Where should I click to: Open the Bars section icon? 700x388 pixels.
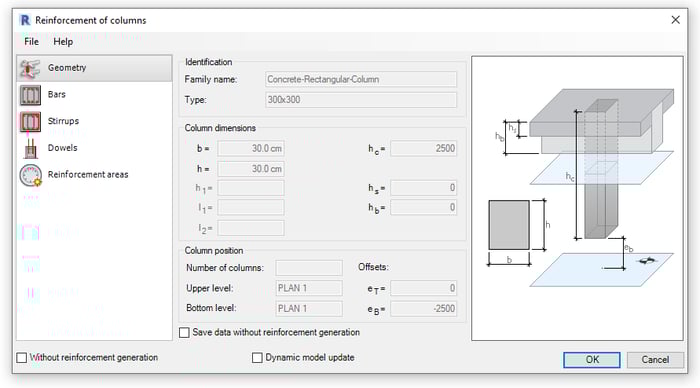point(30,95)
